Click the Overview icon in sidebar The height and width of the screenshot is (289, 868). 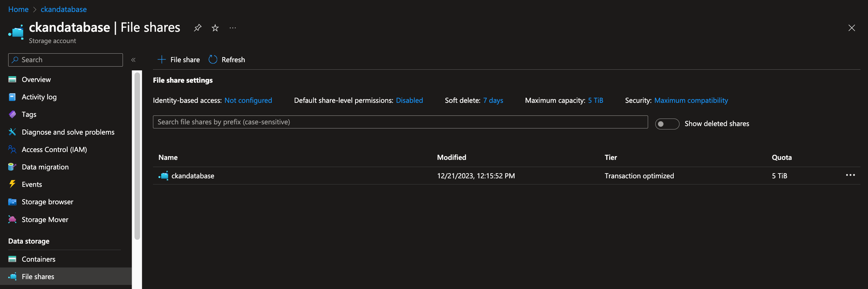12,79
